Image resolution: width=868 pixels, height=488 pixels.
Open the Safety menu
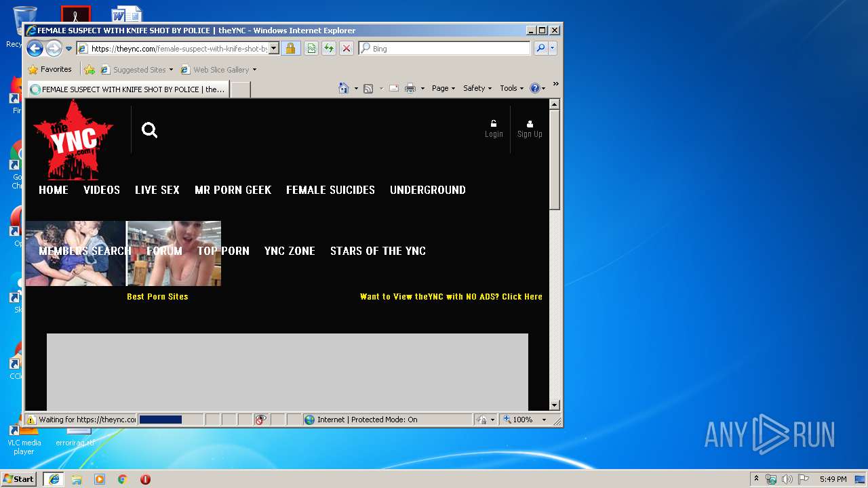tap(477, 88)
